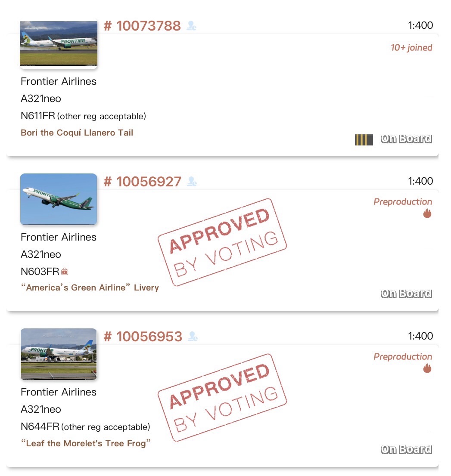The height and width of the screenshot is (476, 451).
Task: Click the On Board badge for N644FR
Action: tap(406, 450)
